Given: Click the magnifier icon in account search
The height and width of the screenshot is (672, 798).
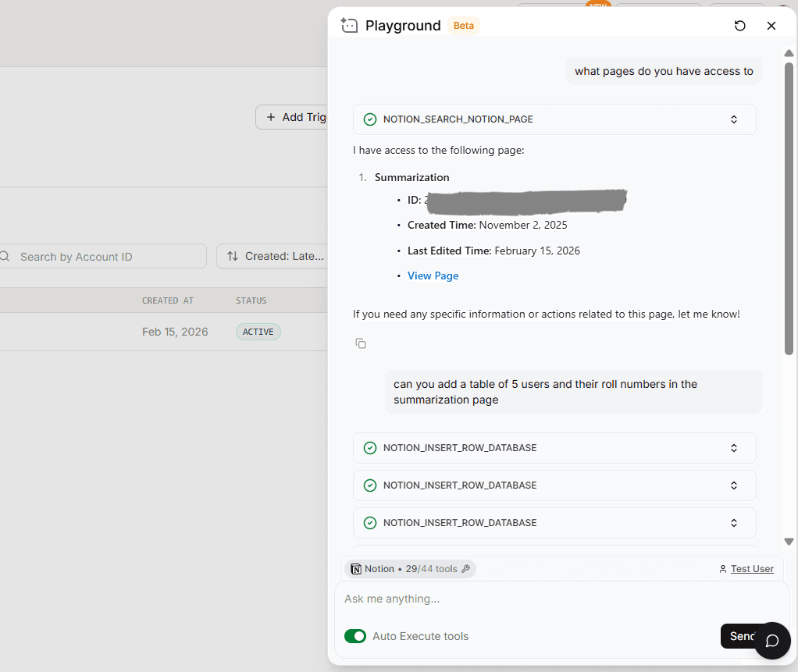Looking at the screenshot, I should (5, 256).
